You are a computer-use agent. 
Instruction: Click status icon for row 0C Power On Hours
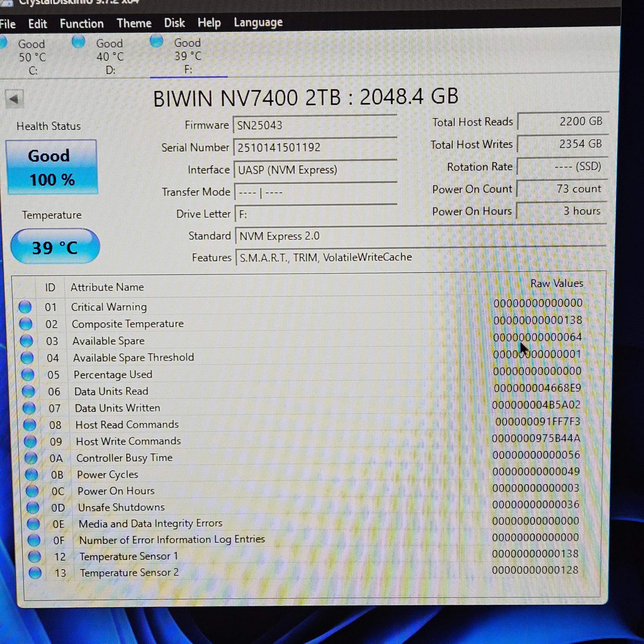pyautogui.click(x=32, y=491)
